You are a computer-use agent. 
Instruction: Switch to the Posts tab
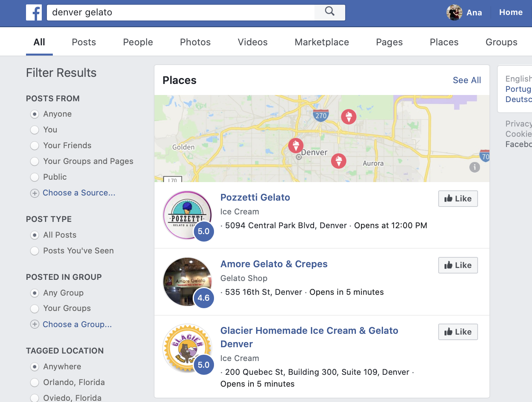click(x=84, y=42)
